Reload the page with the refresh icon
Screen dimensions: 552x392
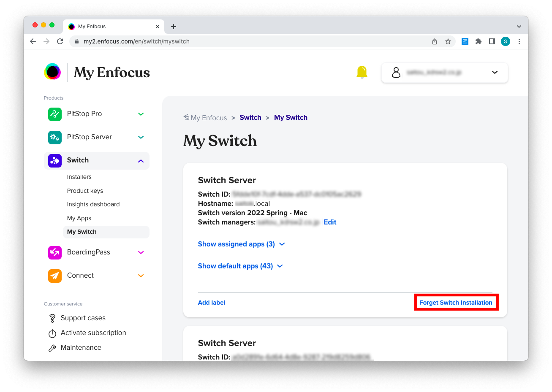60,41
